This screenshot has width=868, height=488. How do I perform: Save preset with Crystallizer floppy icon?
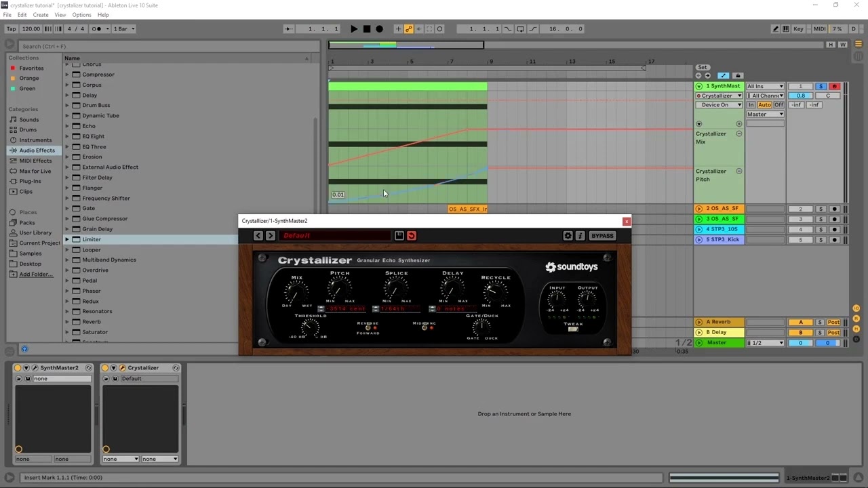399,235
